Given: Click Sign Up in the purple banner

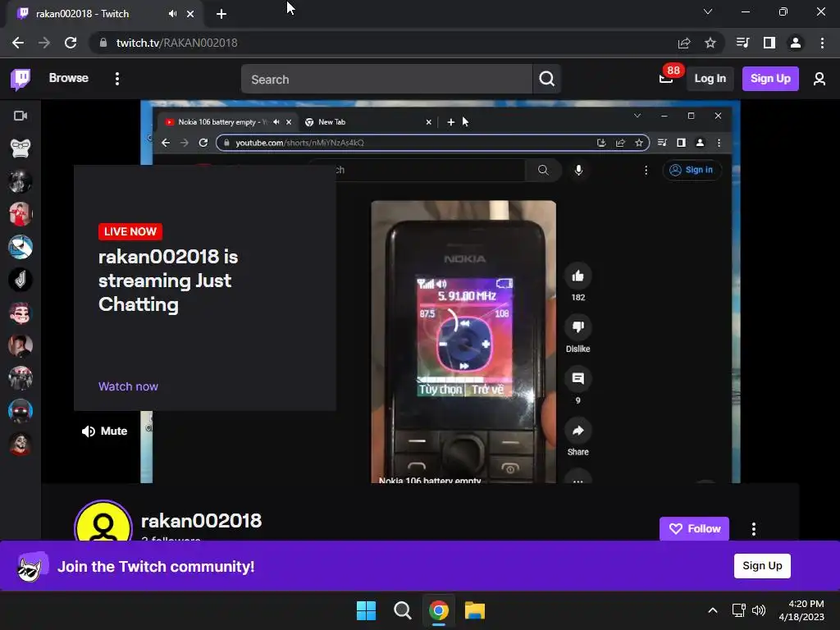Looking at the screenshot, I should click(x=762, y=566).
